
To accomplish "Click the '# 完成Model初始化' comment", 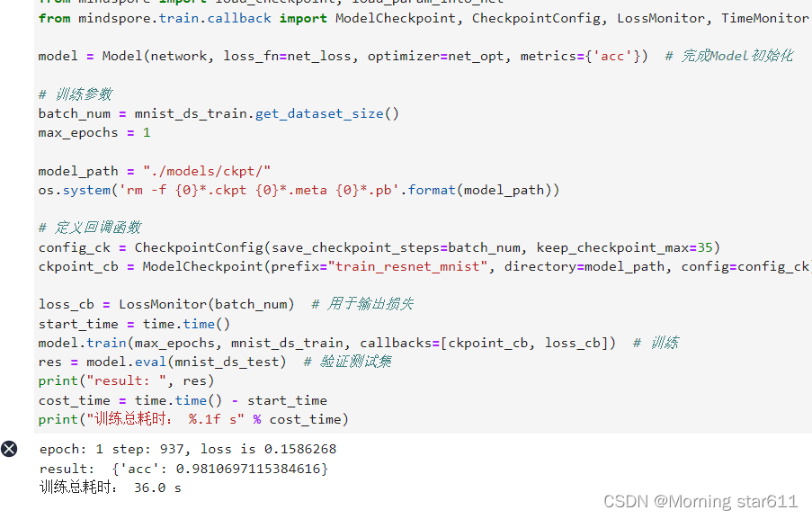I will tap(729, 56).
